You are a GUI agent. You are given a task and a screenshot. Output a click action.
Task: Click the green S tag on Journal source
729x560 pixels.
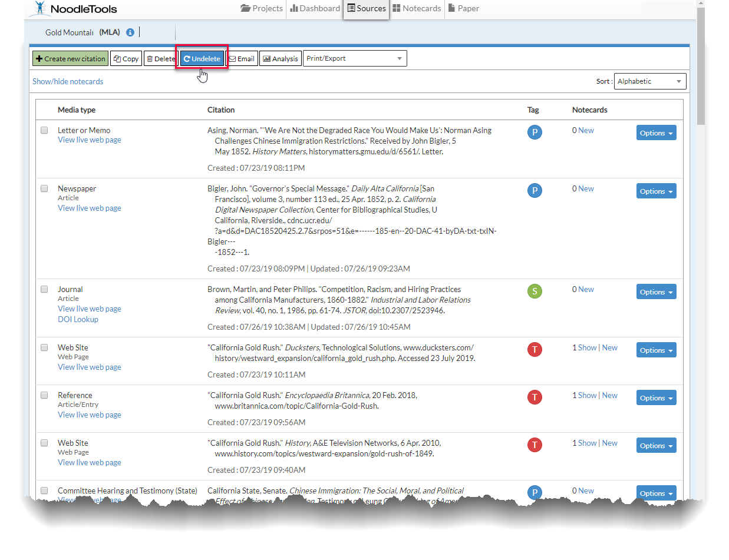click(535, 291)
